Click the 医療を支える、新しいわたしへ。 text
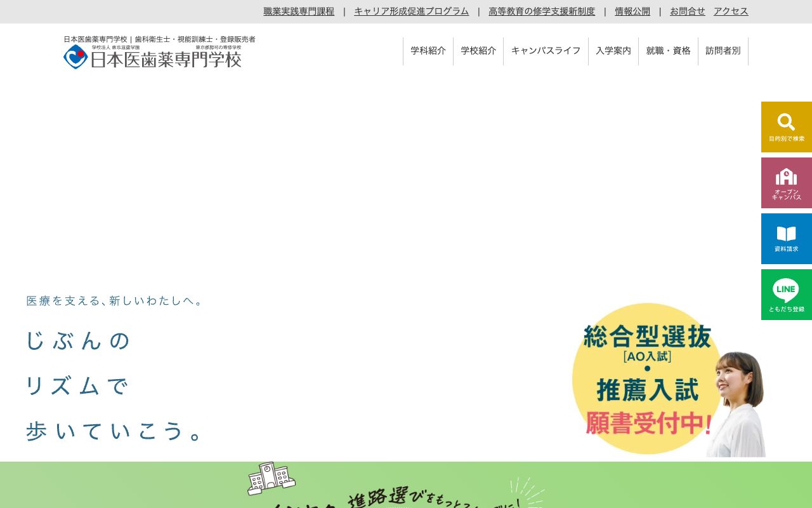812x508 pixels. [114, 301]
